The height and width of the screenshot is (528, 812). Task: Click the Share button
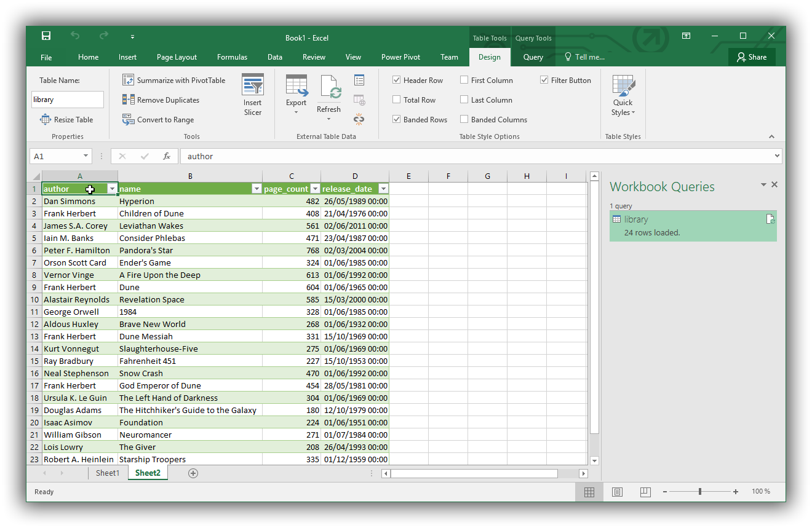[752, 57]
